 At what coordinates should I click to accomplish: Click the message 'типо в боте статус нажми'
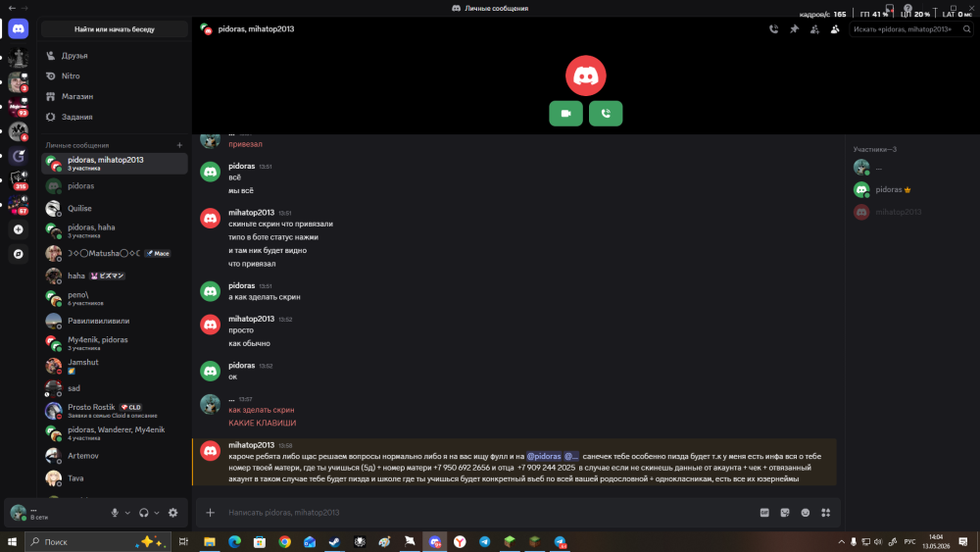click(273, 237)
